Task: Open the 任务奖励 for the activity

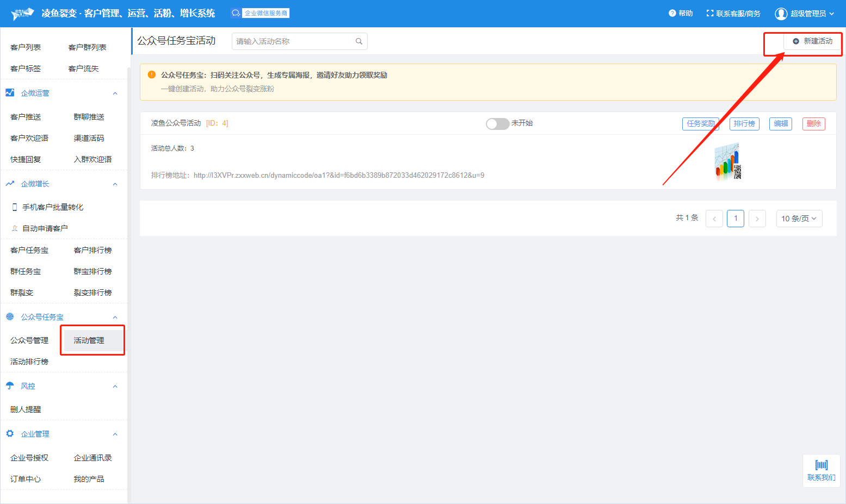Action: click(x=700, y=124)
